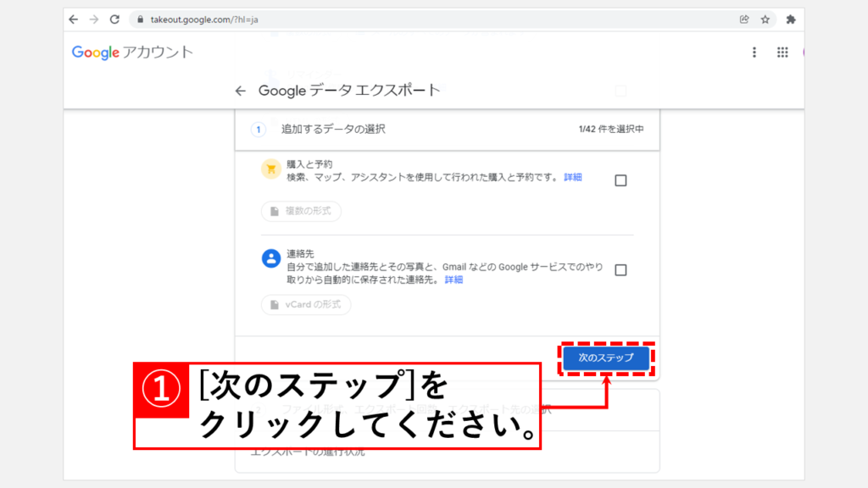
Task: Click the share icon in address bar
Action: (x=744, y=19)
